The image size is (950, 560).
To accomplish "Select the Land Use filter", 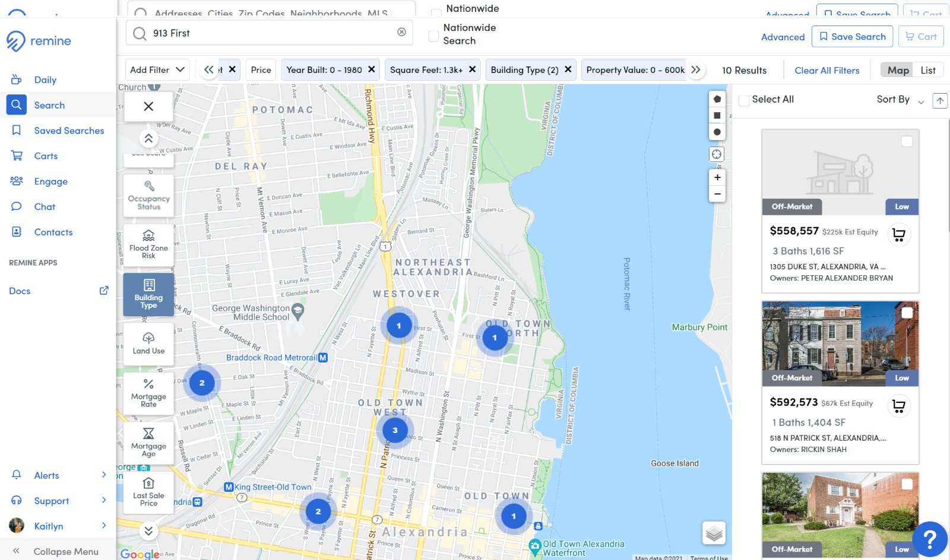I will point(148,343).
